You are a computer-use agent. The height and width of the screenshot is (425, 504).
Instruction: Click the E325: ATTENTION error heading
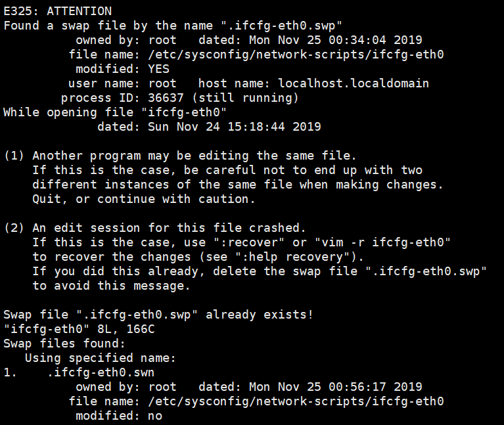[x=58, y=11]
